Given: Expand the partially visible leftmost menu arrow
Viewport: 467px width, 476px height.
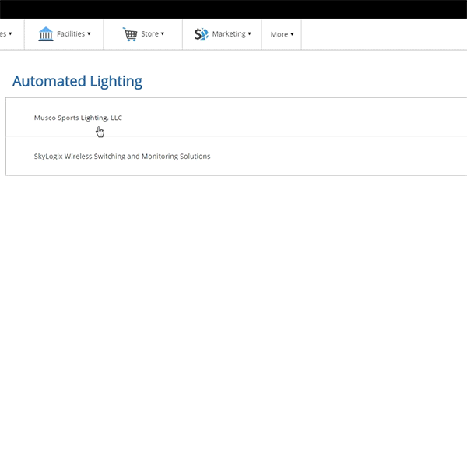Looking at the screenshot, I should [10, 33].
